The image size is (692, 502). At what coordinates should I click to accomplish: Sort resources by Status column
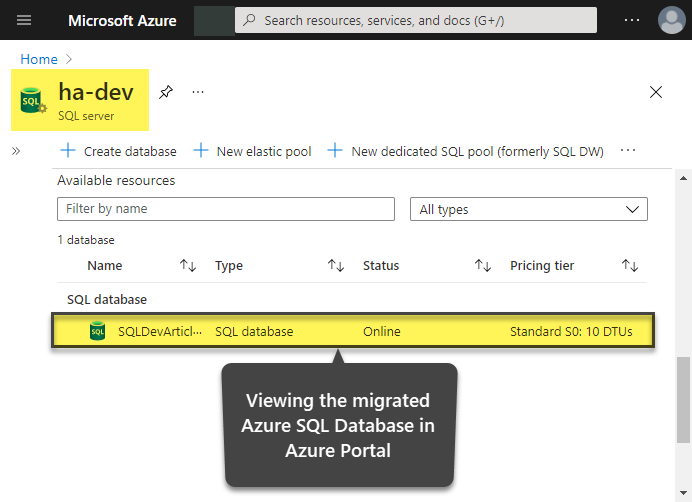click(483, 266)
